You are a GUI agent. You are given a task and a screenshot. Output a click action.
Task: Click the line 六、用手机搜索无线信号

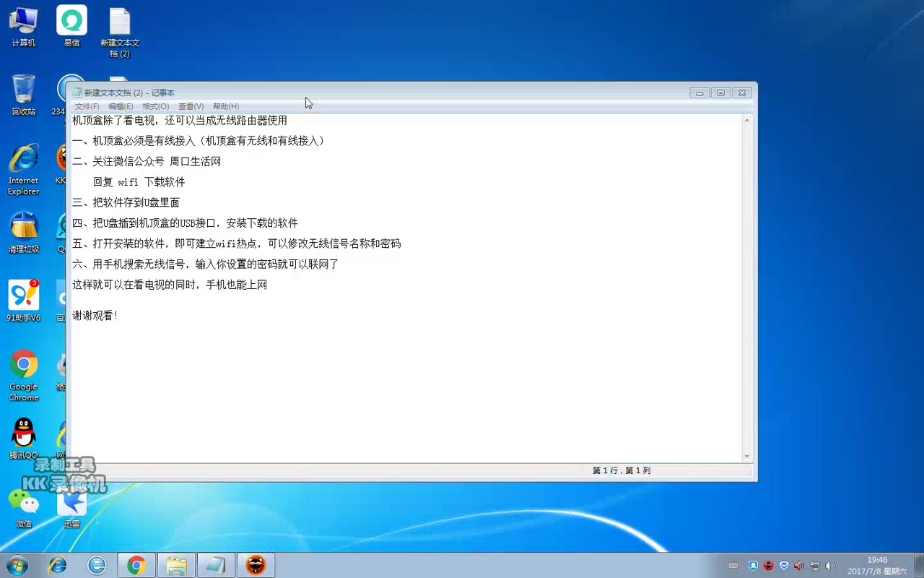click(x=205, y=264)
